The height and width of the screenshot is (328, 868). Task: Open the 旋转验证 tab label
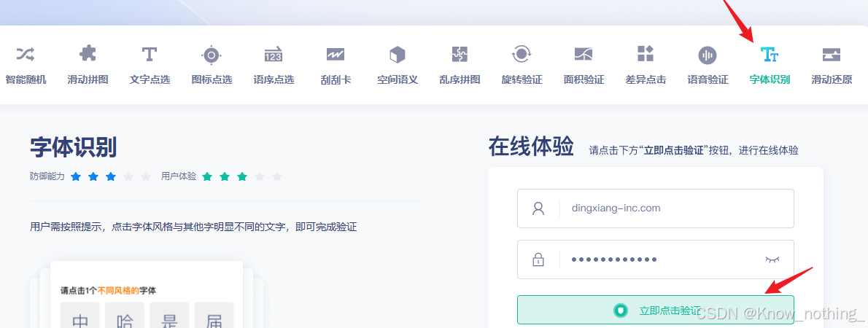click(522, 79)
